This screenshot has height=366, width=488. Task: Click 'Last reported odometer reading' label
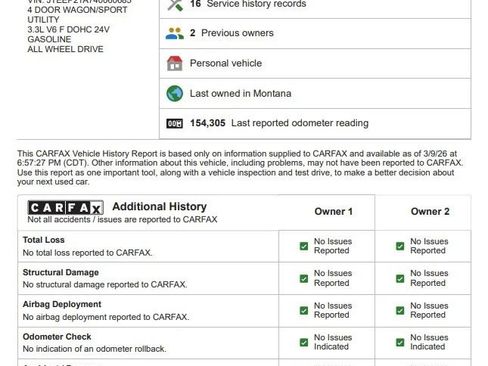tap(300, 123)
